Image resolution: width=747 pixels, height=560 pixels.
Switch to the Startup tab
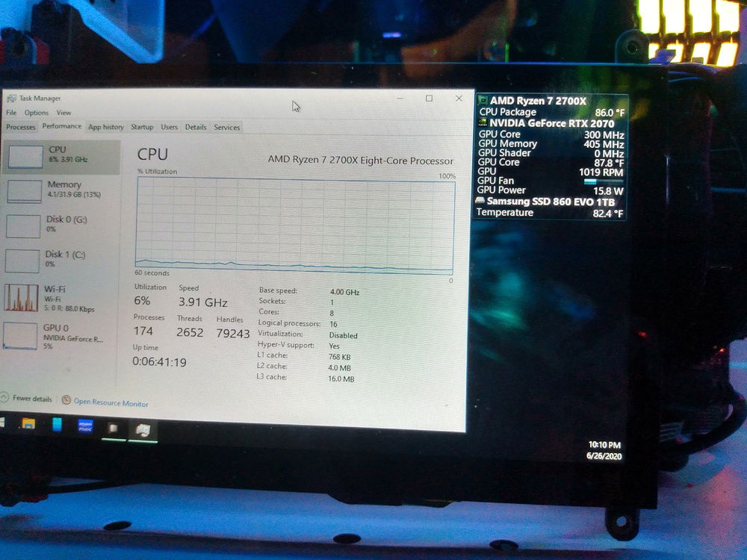(x=142, y=127)
